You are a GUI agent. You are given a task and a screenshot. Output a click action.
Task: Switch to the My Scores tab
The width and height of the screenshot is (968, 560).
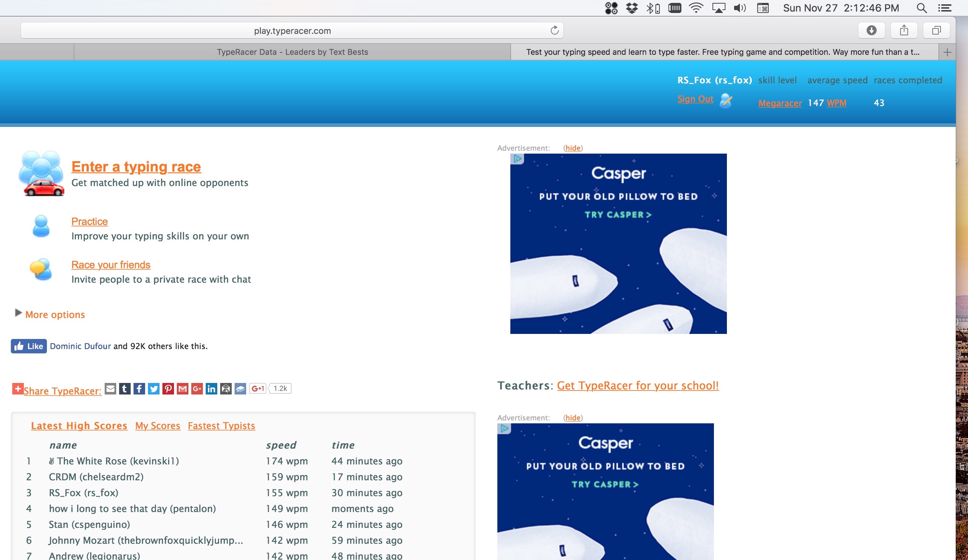[x=157, y=425]
